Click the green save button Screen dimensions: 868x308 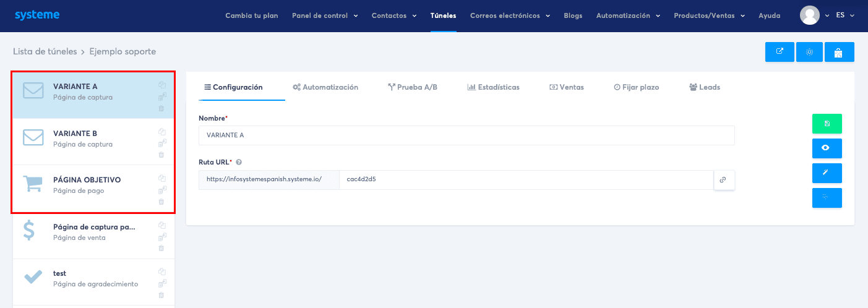point(827,124)
